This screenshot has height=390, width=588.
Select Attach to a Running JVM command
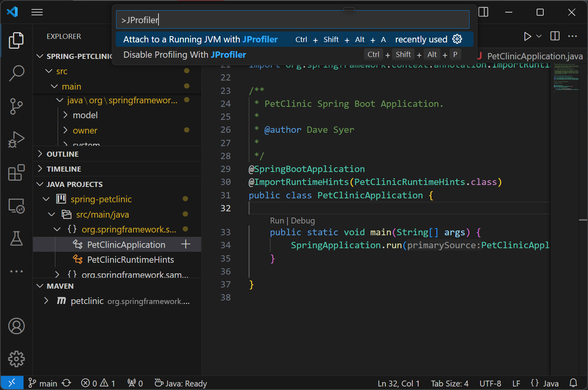pyautogui.click(x=294, y=39)
